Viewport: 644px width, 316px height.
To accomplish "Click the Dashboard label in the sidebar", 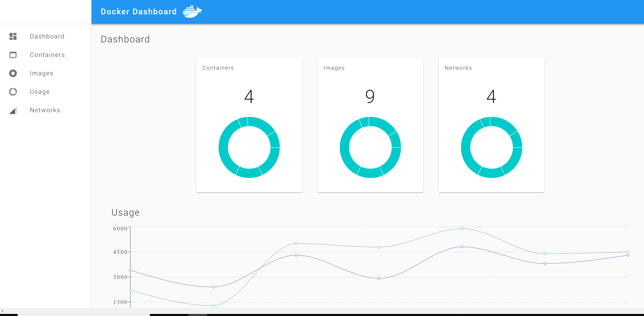I will 47,37.
